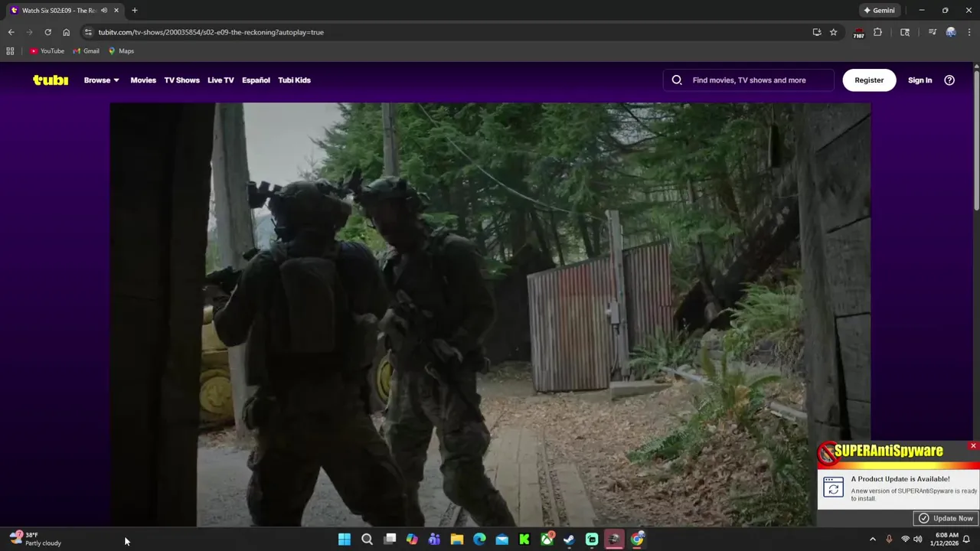Go back using the browser back arrow
The image size is (980, 551).
11,32
